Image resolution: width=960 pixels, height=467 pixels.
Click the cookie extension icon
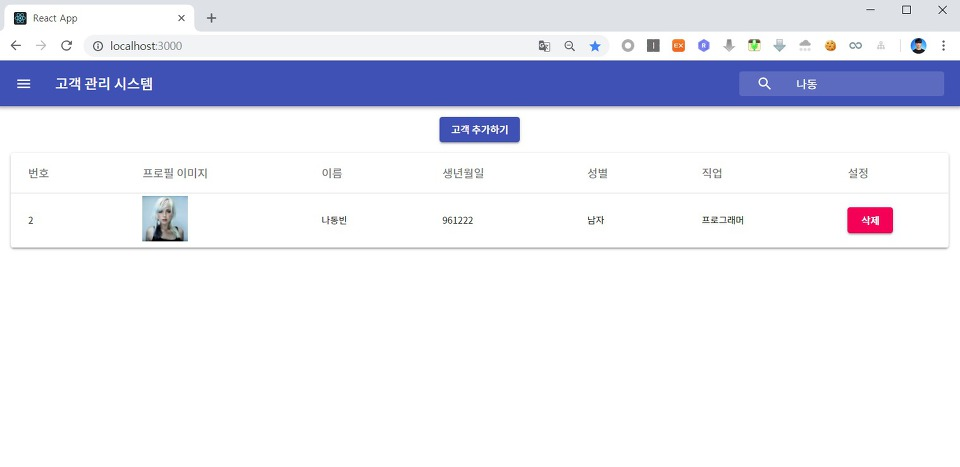tap(830, 46)
